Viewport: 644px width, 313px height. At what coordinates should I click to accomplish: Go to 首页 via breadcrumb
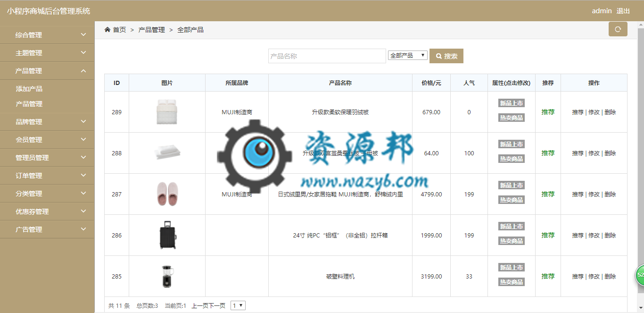coord(119,30)
